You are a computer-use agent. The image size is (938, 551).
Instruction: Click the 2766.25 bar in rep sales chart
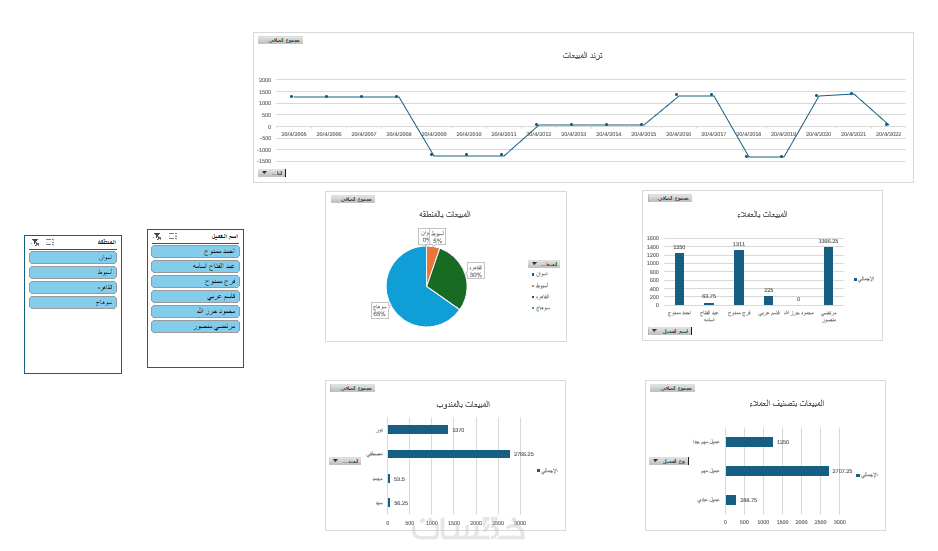coord(449,454)
